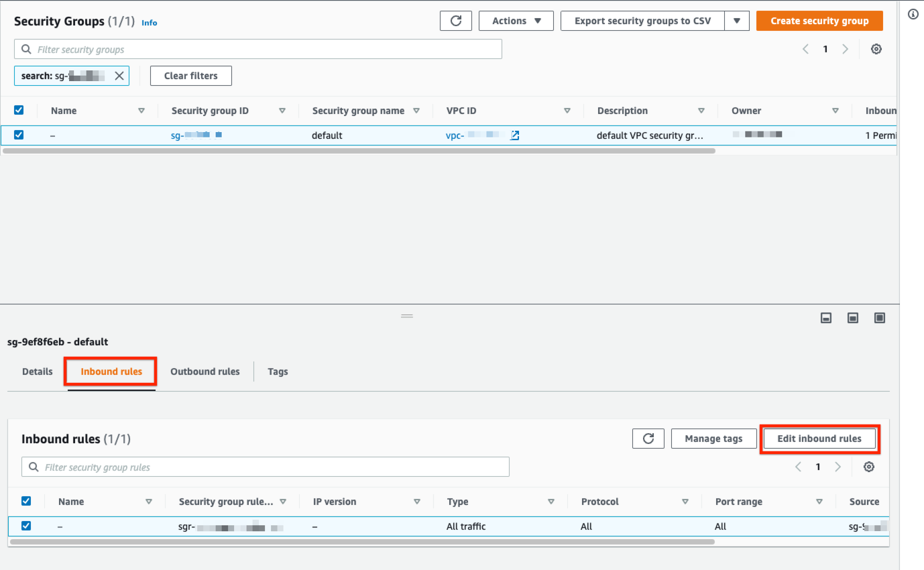Click the magnifier in the filter field
The image size is (924, 570).
point(26,48)
